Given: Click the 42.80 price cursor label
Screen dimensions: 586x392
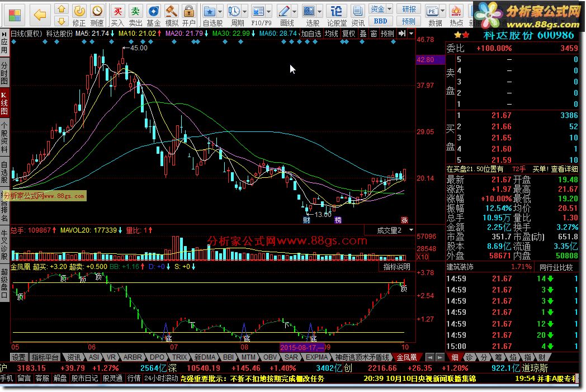Looking at the screenshot, I should [x=430, y=60].
